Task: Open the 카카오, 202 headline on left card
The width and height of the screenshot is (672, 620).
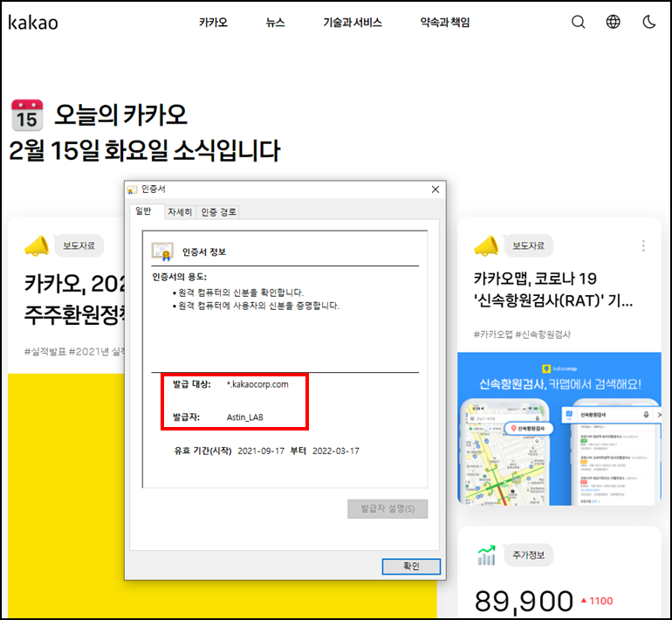Action: (x=74, y=299)
